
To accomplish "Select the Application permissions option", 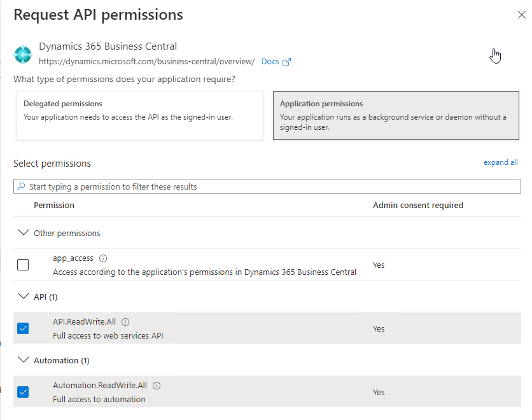I will click(x=396, y=115).
